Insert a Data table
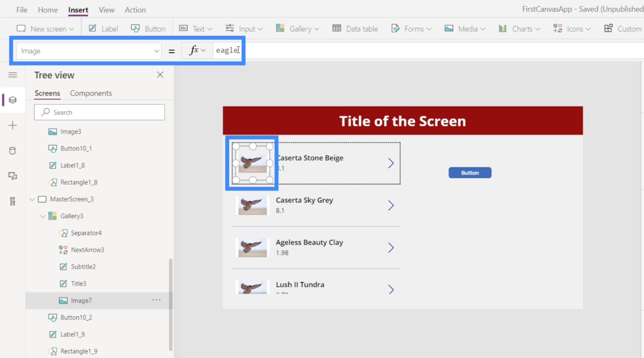644x358 pixels. (355, 29)
